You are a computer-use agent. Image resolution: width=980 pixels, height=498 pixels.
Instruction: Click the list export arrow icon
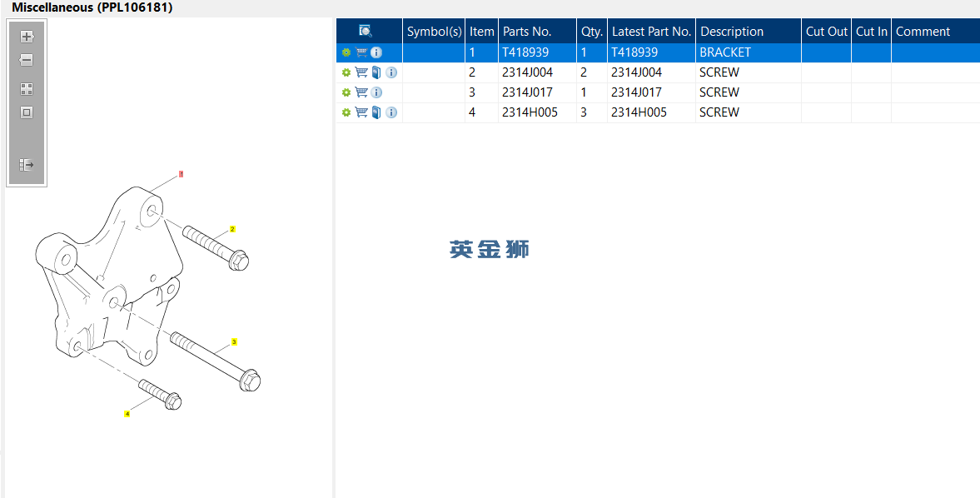coord(27,165)
